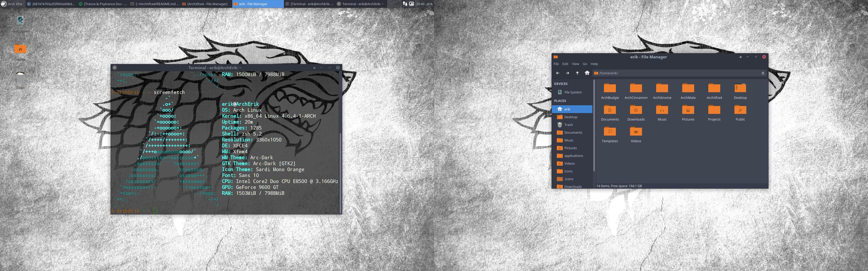
Task: Click the status bar text '14 items, Free space: 194.1 GB'
Action: 619,186
